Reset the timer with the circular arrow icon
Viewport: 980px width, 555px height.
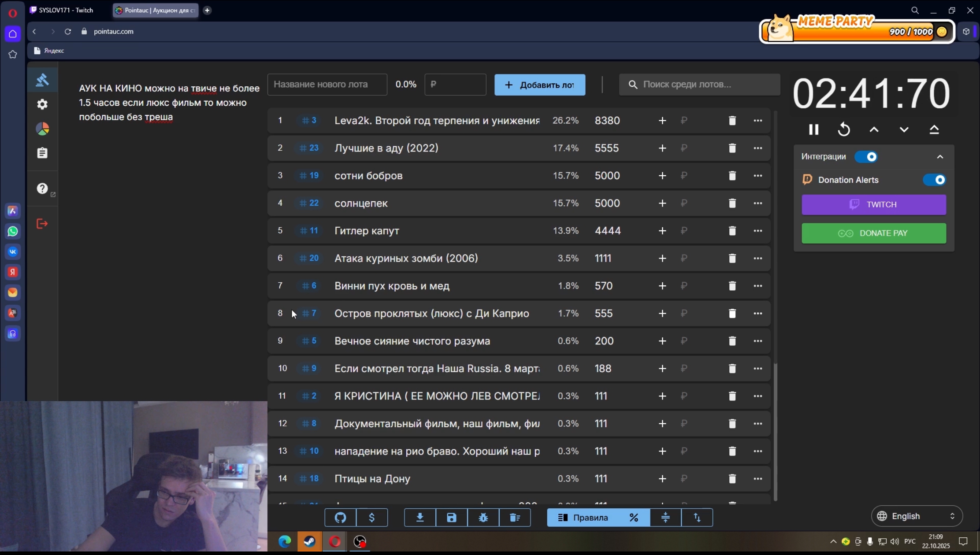[844, 129]
